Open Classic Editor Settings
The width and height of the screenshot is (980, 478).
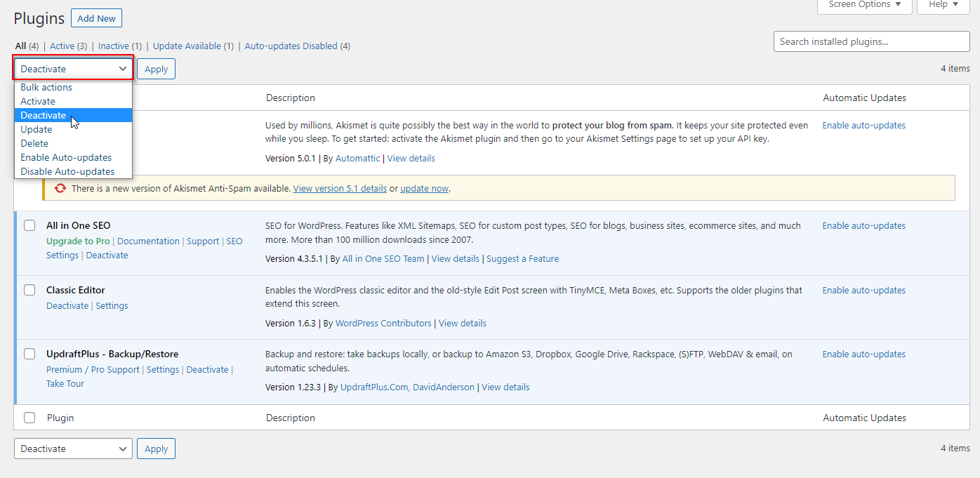coord(112,306)
